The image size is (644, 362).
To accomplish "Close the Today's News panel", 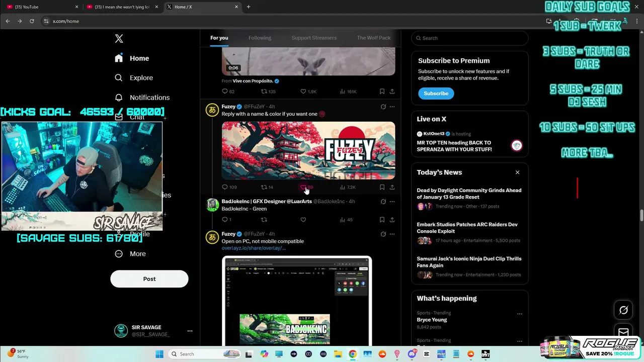I will [517, 172].
